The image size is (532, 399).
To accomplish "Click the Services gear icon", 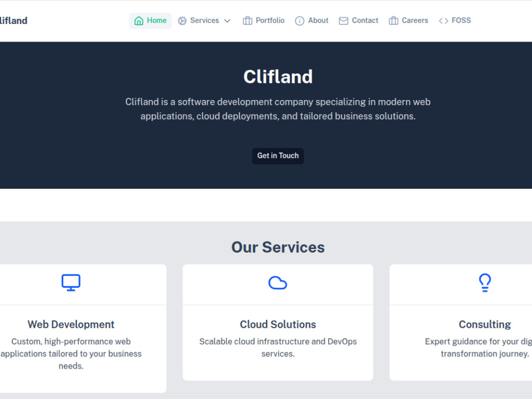I will tap(182, 21).
